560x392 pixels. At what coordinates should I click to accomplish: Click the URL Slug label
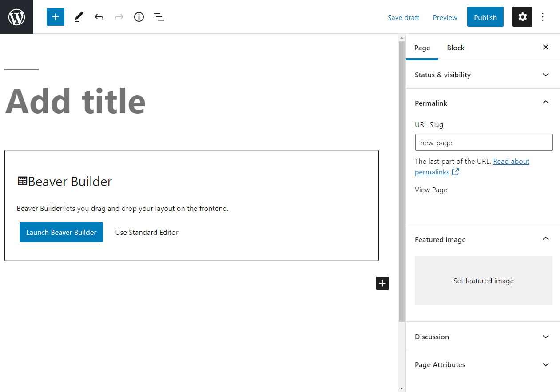429,124
